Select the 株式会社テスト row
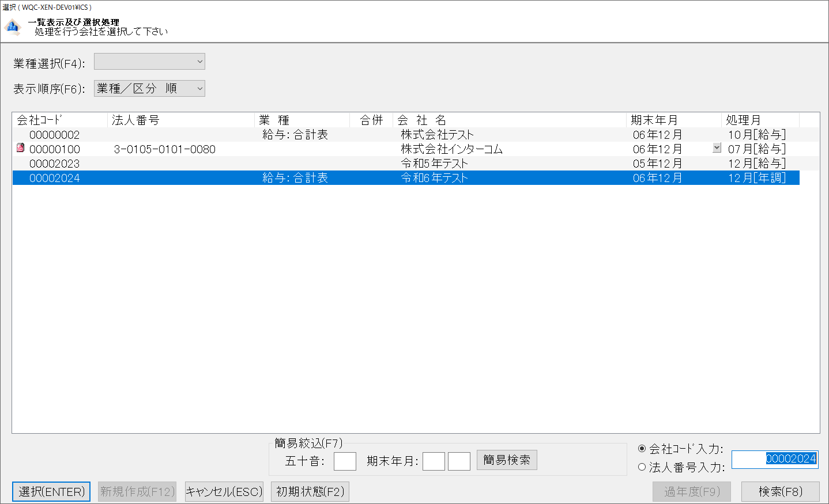829x504 pixels. [x=437, y=135]
